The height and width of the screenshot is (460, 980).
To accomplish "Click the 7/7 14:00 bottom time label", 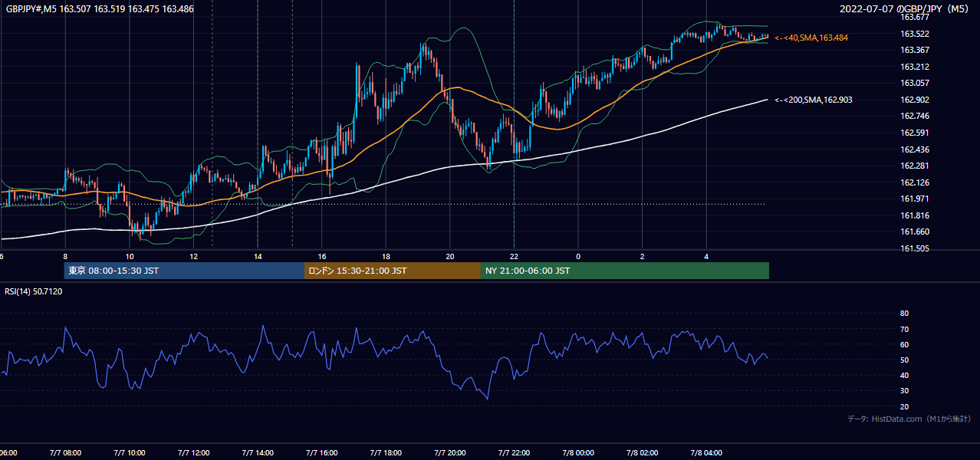I will click(x=258, y=453).
